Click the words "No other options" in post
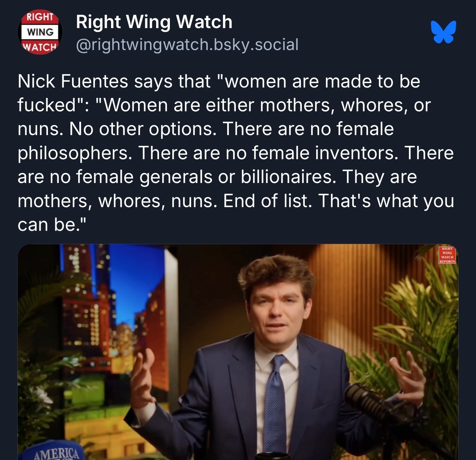476x460 pixels. 142,129
